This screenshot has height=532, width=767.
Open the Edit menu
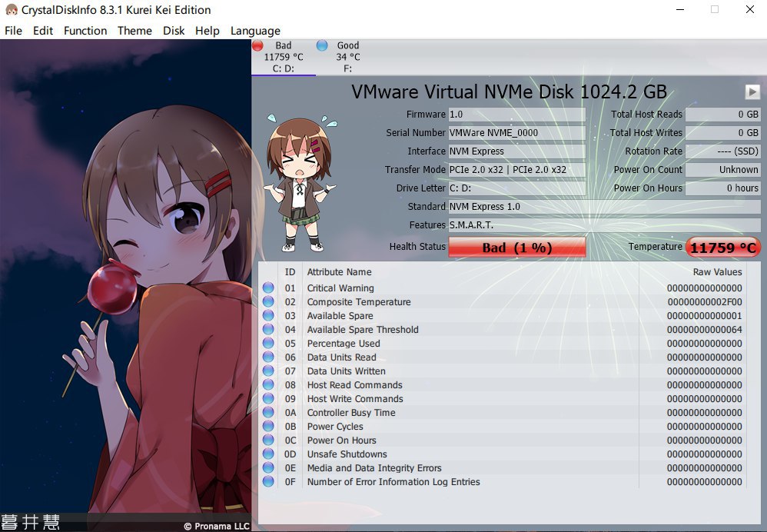coord(43,31)
